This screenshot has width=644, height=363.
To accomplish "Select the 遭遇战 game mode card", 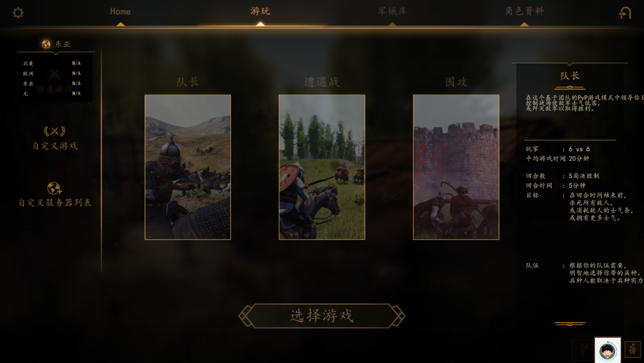I will pyautogui.click(x=322, y=167).
